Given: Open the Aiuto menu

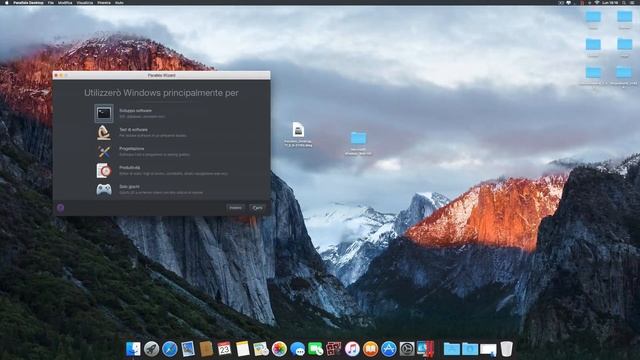Looking at the screenshot, I should [x=119, y=2].
